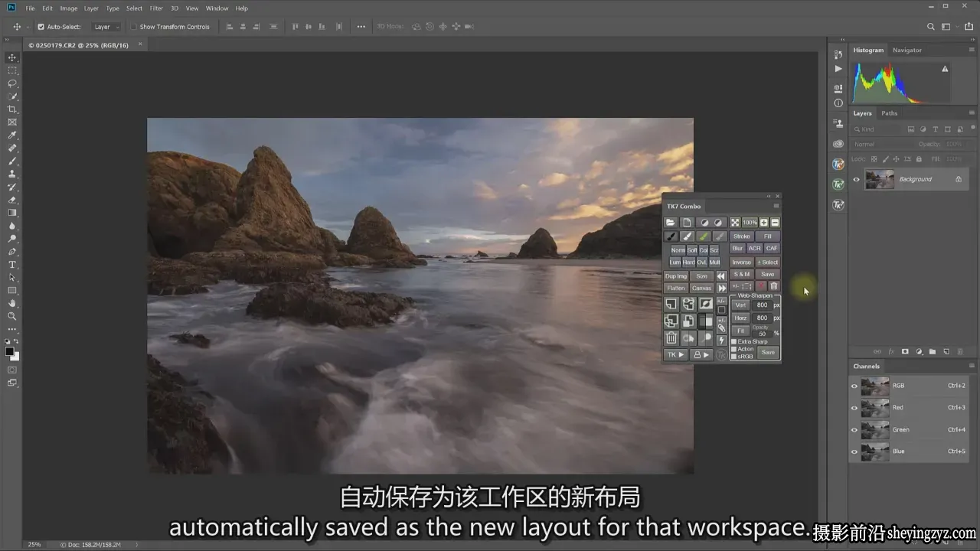
Task: Toggle visibility of the Blue channel
Action: (x=854, y=452)
